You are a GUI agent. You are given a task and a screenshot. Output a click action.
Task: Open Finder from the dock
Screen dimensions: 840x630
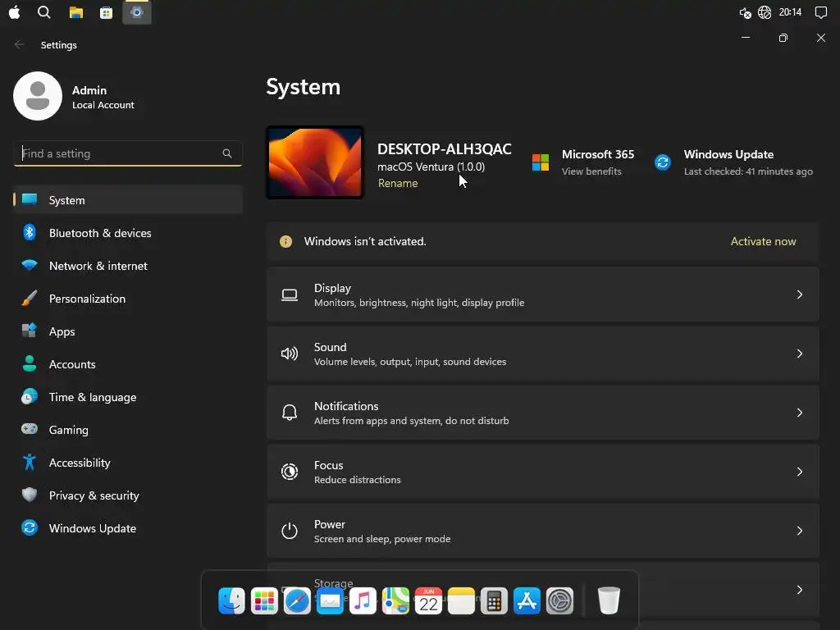[232, 600]
